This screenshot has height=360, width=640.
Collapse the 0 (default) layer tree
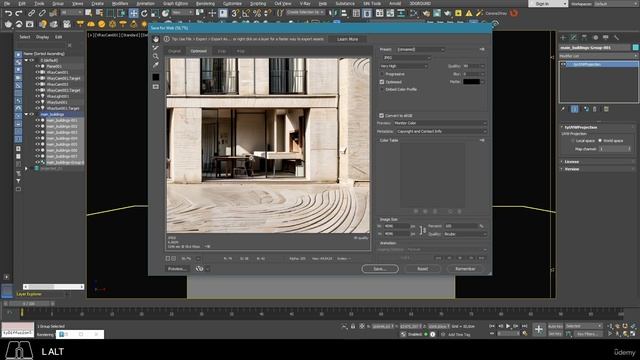pyautogui.click(x=27, y=60)
